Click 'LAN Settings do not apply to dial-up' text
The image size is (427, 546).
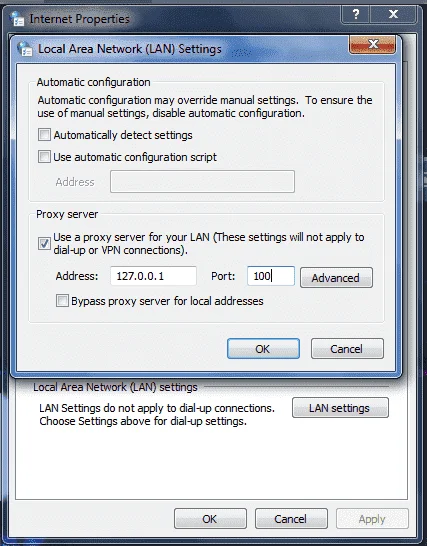[x=157, y=408]
